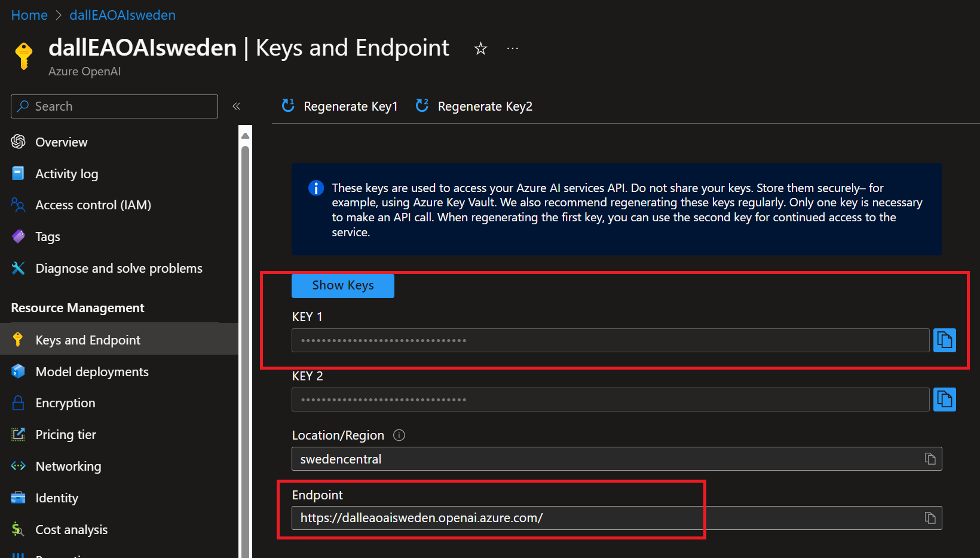Click the sidebar scrollbar up arrow

[245, 136]
